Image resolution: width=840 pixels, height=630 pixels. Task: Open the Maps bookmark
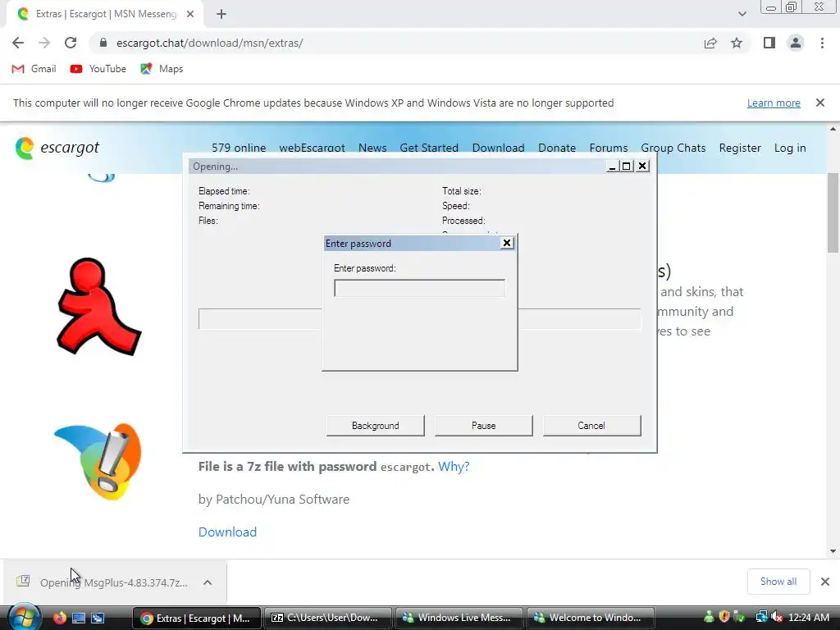[162, 69]
